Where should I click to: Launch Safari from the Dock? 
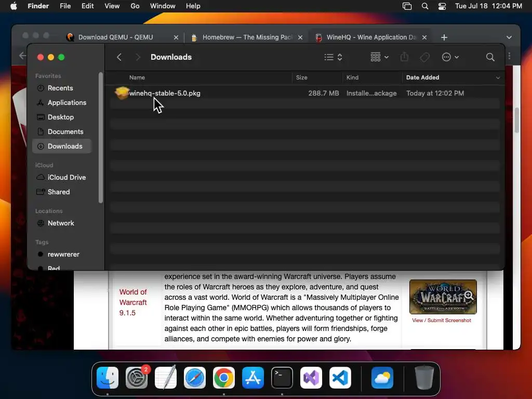[x=195, y=378]
